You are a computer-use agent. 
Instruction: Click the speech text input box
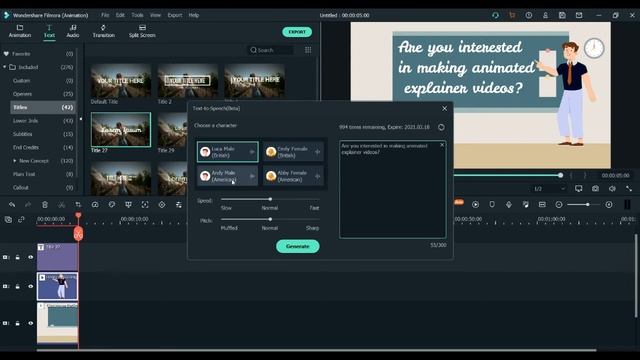393,190
